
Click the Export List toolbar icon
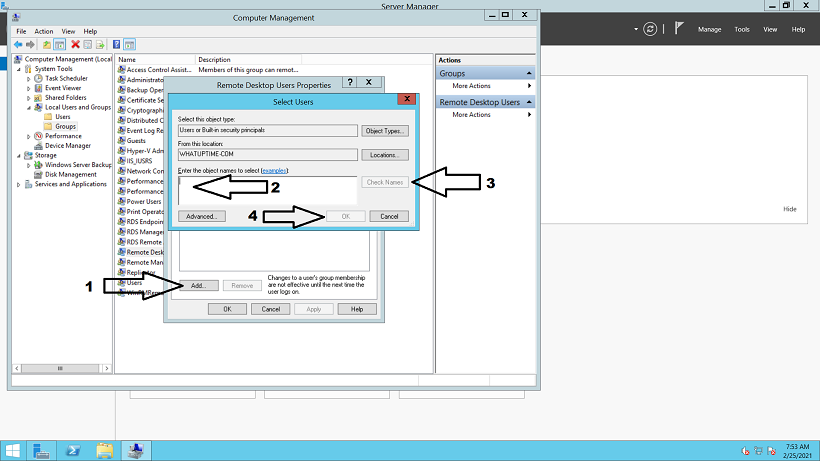(100, 45)
